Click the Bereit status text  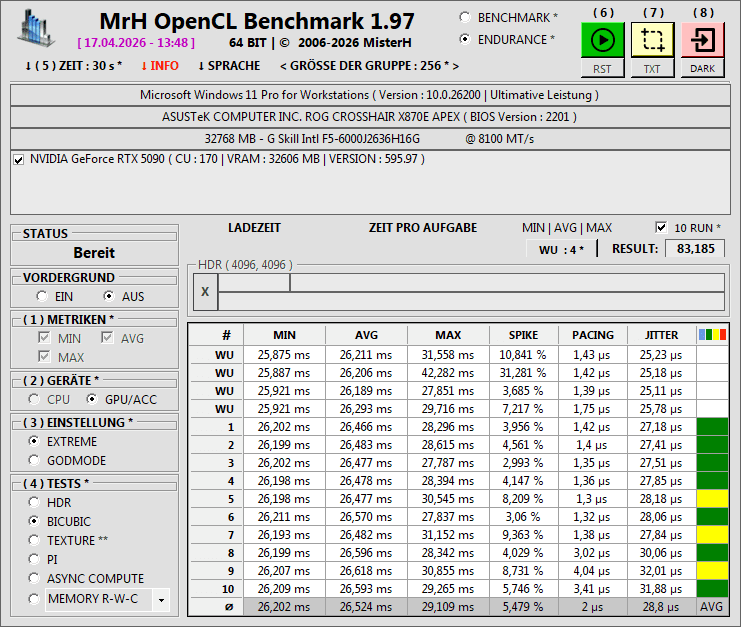pyautogui.click(x=94, y=253)
